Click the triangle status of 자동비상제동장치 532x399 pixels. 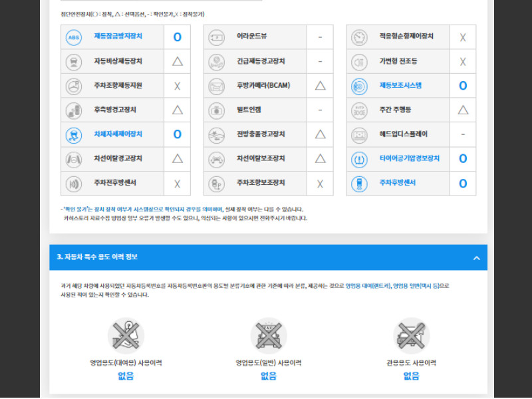(178, 61)
